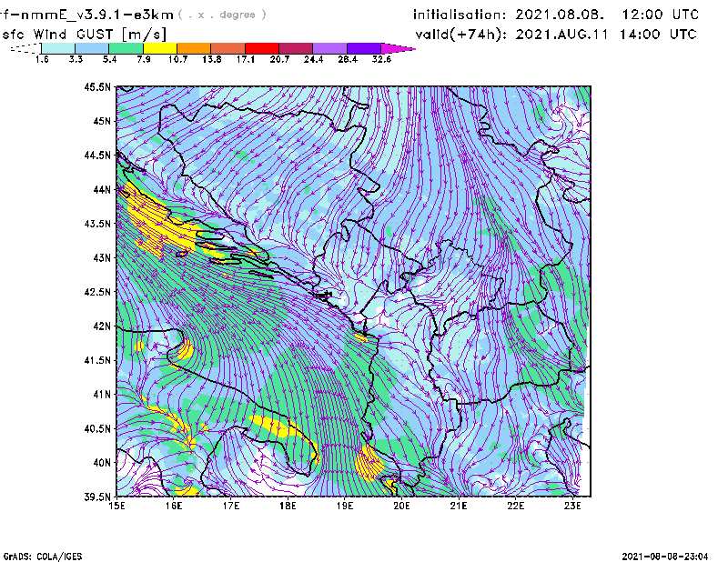
Task: Click the 23E longitude axis label
Action: pos(573,507)
